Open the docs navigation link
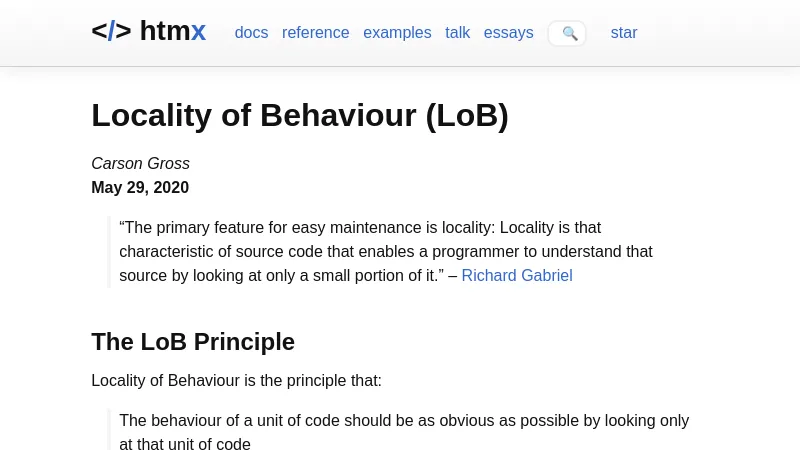 251,33
